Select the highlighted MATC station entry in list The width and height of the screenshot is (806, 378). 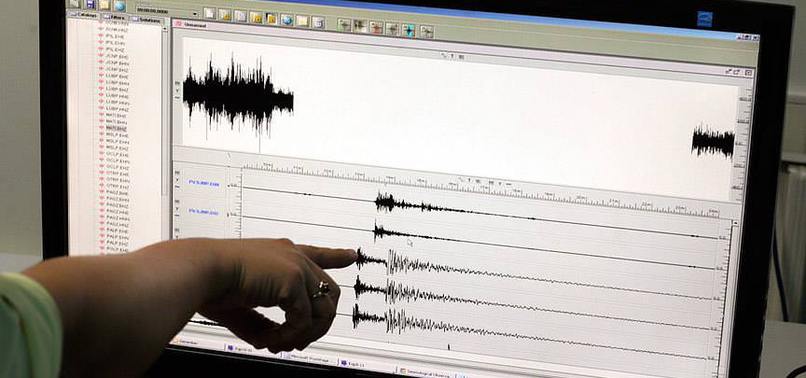pyautogui.click(x=117, y=128)
